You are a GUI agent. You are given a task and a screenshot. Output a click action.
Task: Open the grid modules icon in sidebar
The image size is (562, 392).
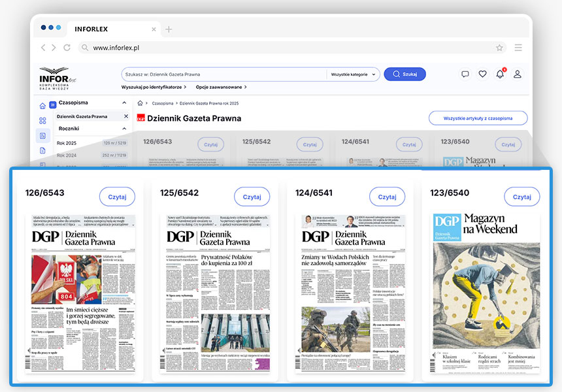42,121
